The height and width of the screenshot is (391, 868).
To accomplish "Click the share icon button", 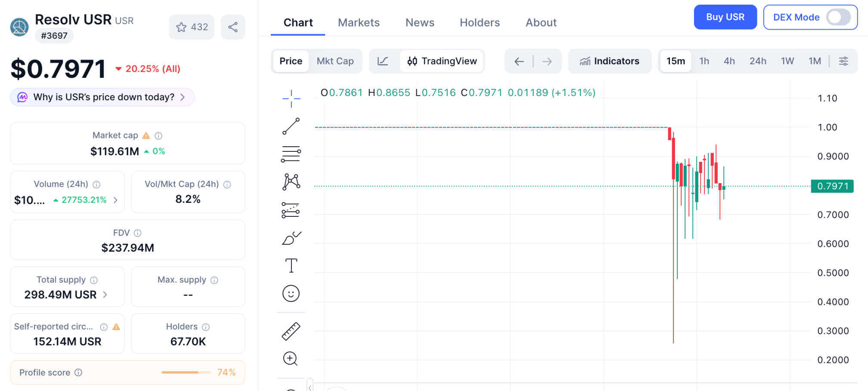I will pos(233,27).
